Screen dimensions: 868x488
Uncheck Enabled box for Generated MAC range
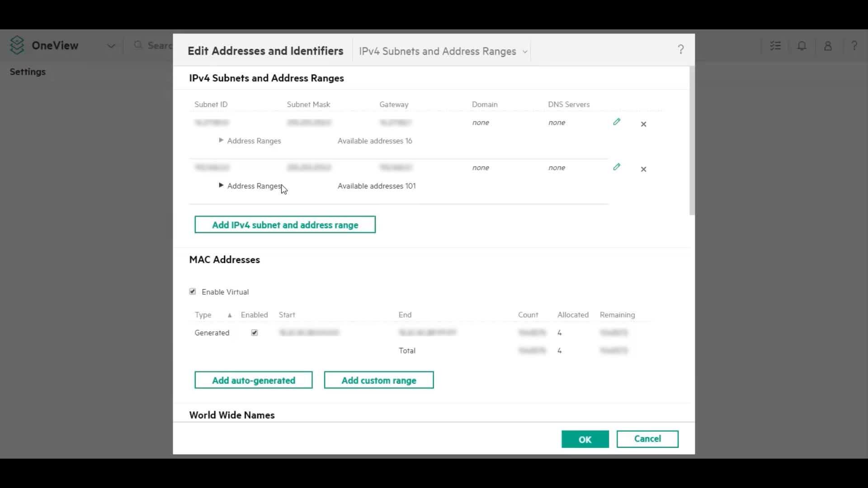255,333
